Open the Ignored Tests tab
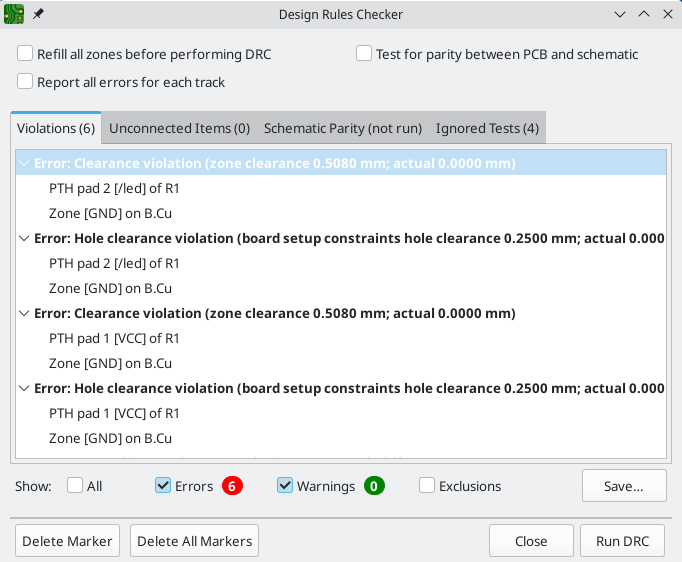The width and height of the screenshot is (682, 562). click(x=487, y=128)
